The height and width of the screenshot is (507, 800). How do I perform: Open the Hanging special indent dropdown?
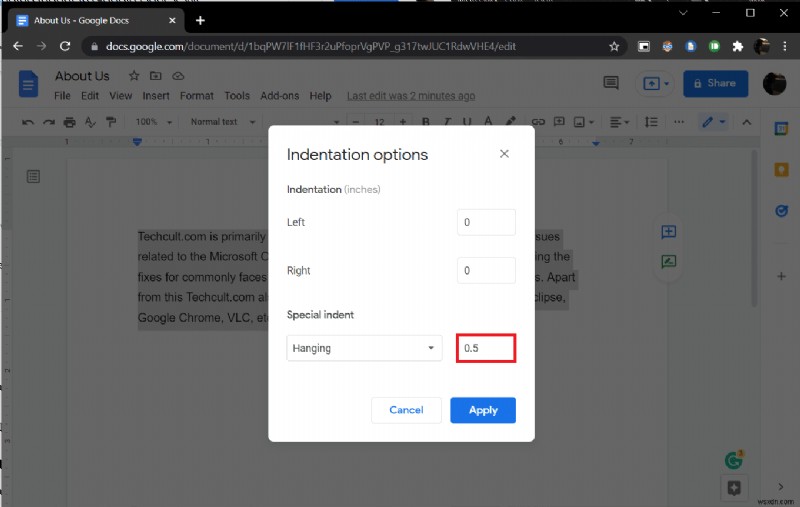tap(364, 348)
